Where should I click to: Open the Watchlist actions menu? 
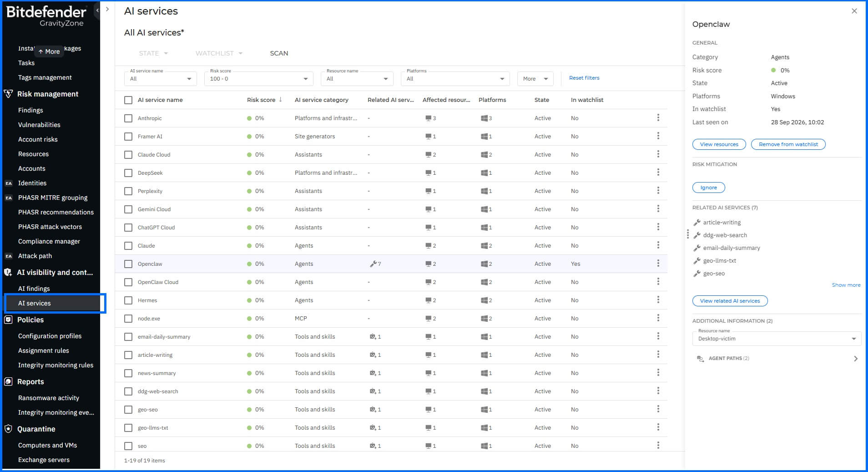219,53
